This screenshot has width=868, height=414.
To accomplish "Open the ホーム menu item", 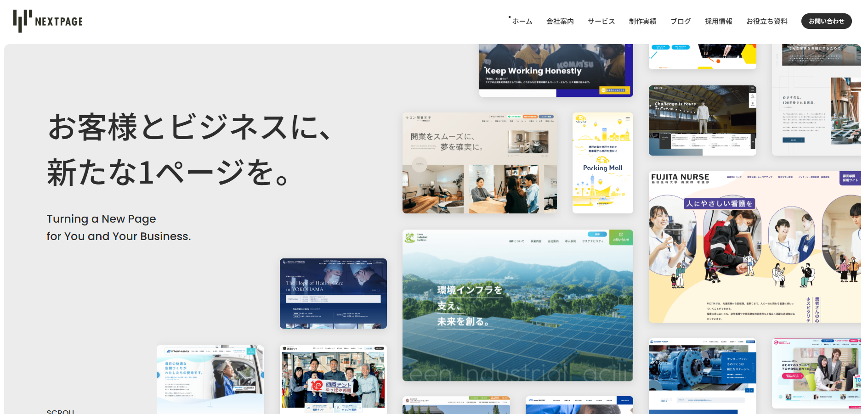I will [x=522, y=21].
